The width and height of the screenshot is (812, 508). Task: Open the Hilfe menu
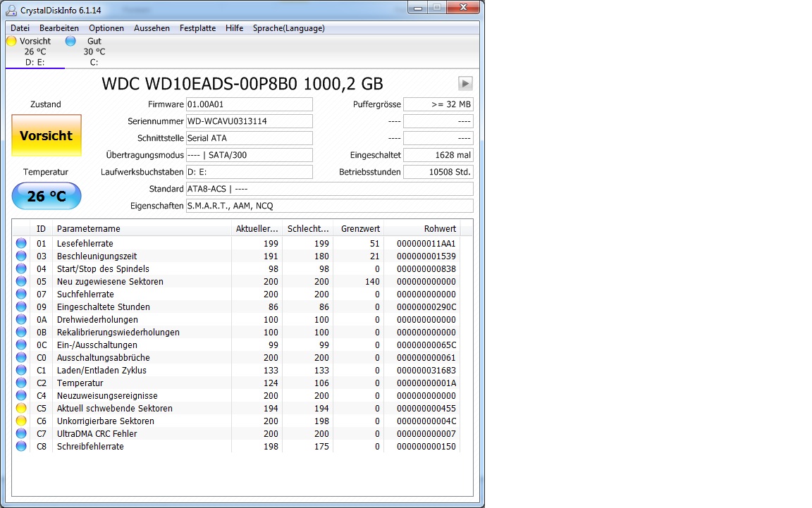tap(234, 28)
